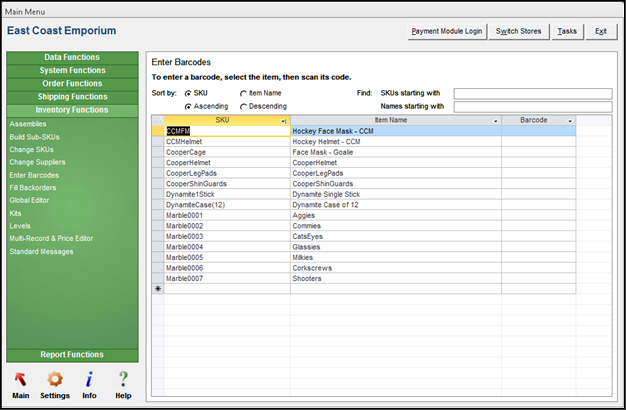
Task: Click the Barcode cell for CCMFM
Action: pyautogui.click(x=539, y=131)
